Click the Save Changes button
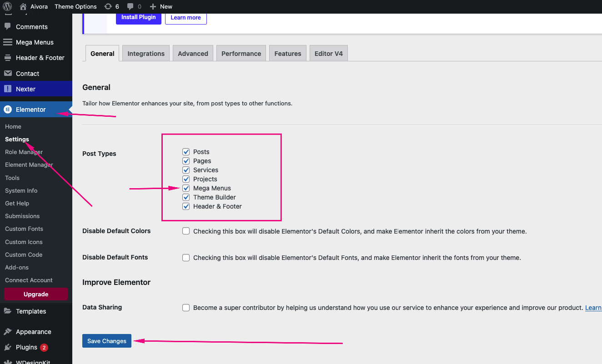Viewport: 602px width, 364px height. coord(107,341)
